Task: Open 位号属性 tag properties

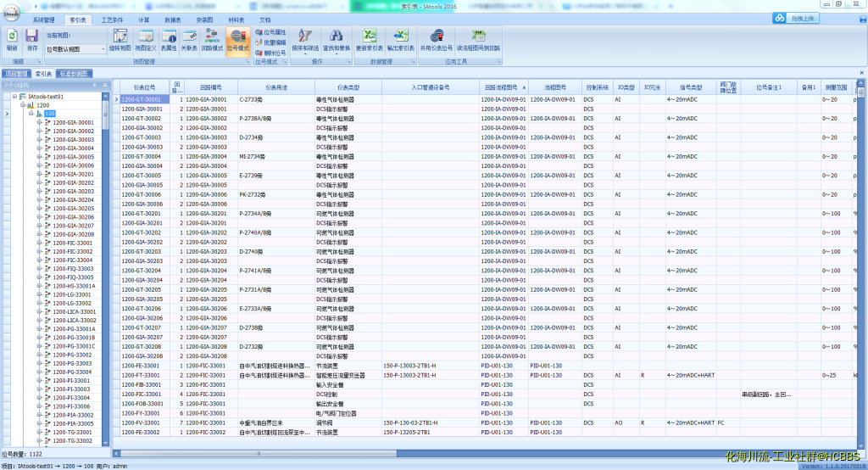Action: (x=270, y=32)
